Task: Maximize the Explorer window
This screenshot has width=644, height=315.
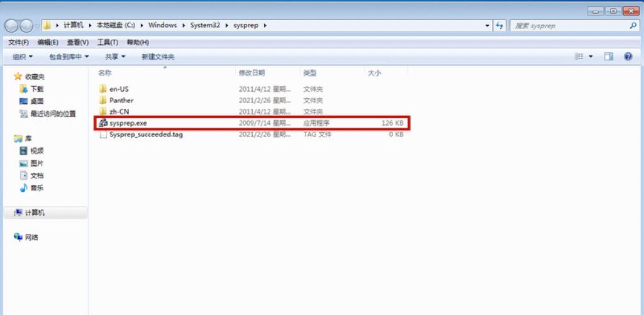Action: click(x=613, y=11)
